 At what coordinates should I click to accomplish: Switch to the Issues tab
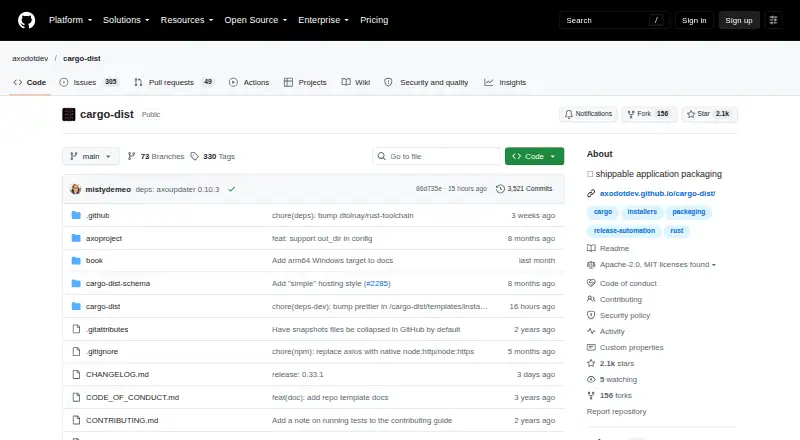pos(89,82)
